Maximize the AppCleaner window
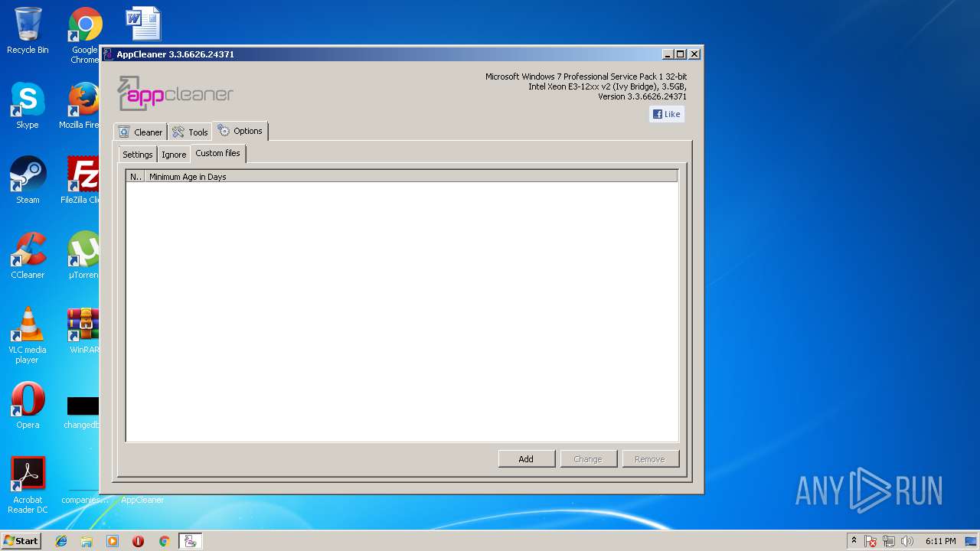Image resolution: width=980 pixels, height=551 pixels. click(680, 54)
